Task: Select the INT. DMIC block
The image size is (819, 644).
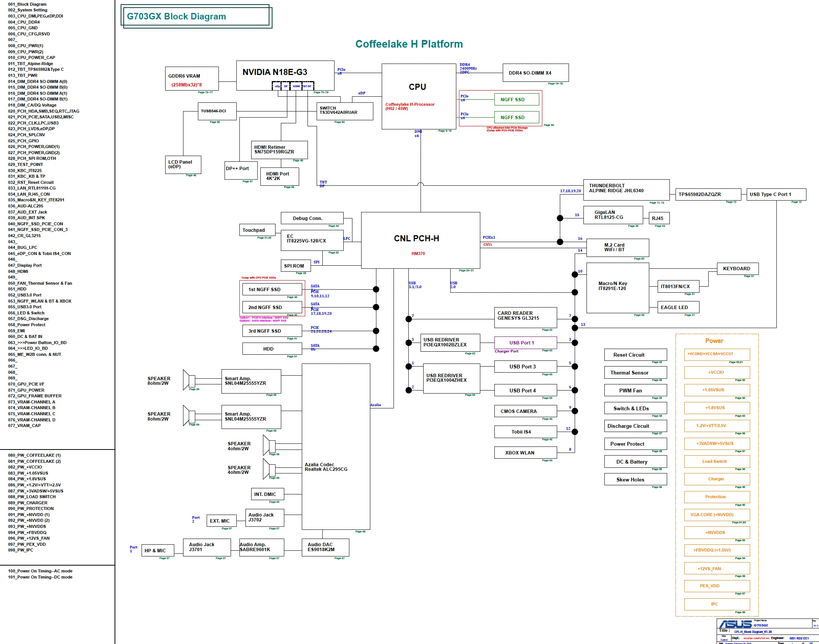Action: click(x=268, y=494)
